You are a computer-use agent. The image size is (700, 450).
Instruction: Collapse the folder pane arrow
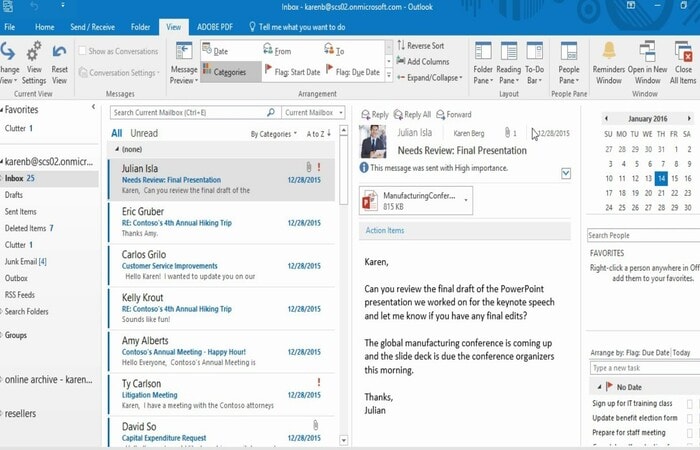[x=93, y=107]
